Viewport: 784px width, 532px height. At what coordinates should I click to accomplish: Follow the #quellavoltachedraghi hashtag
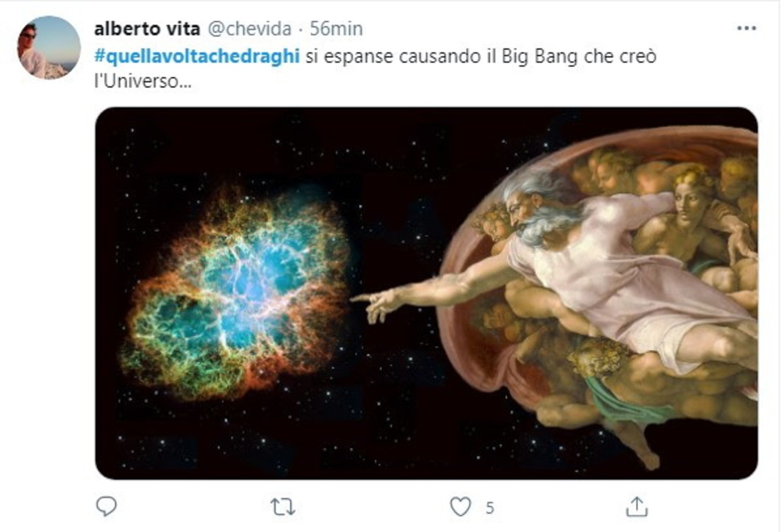point(197,56)
